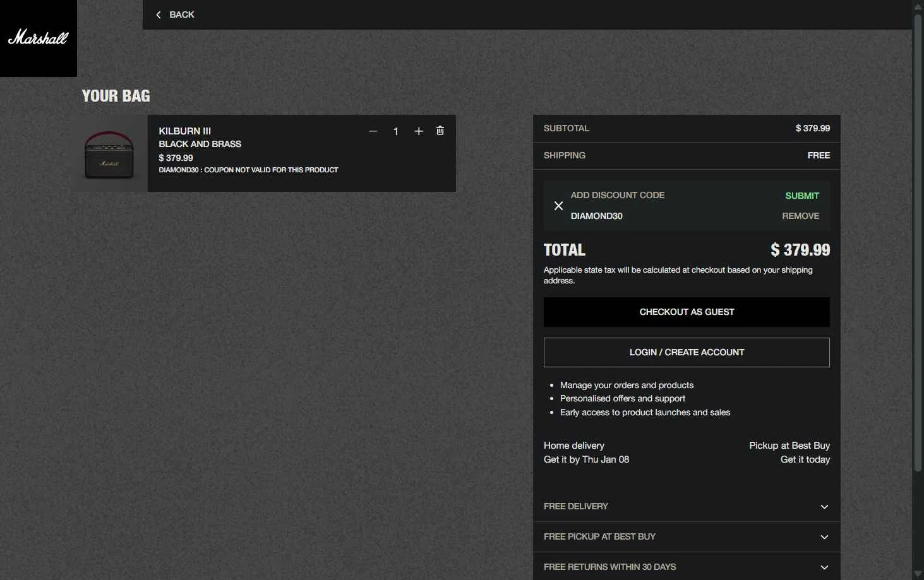Click the scrollbar down arrow
924x580 pixels.
coord(918,574)
